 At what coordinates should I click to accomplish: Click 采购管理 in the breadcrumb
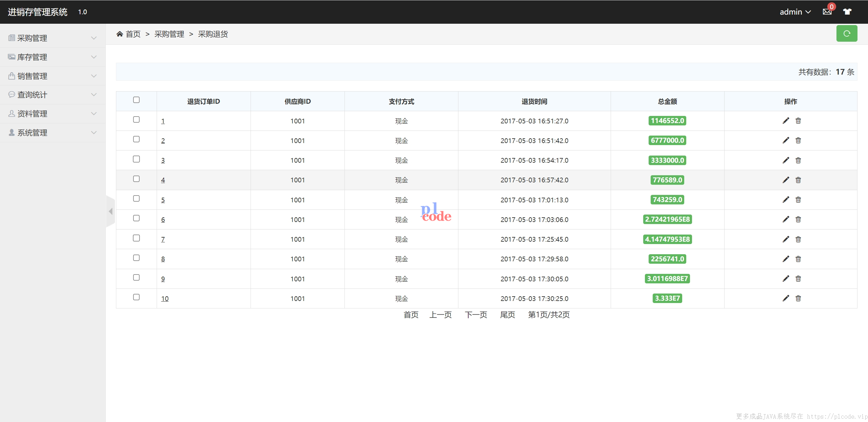tap(169, 34)
